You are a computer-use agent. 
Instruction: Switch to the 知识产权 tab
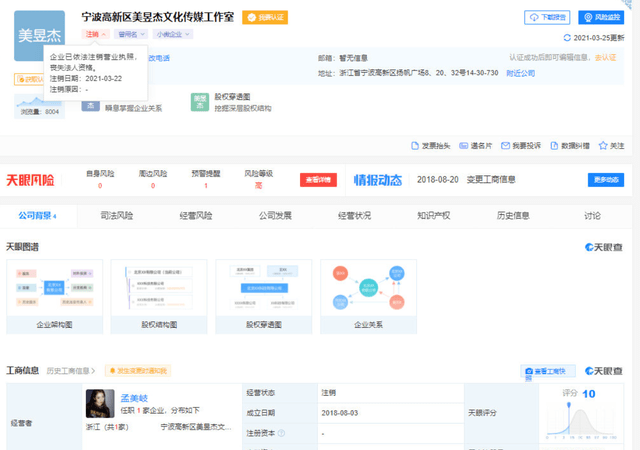coord(433,215)
